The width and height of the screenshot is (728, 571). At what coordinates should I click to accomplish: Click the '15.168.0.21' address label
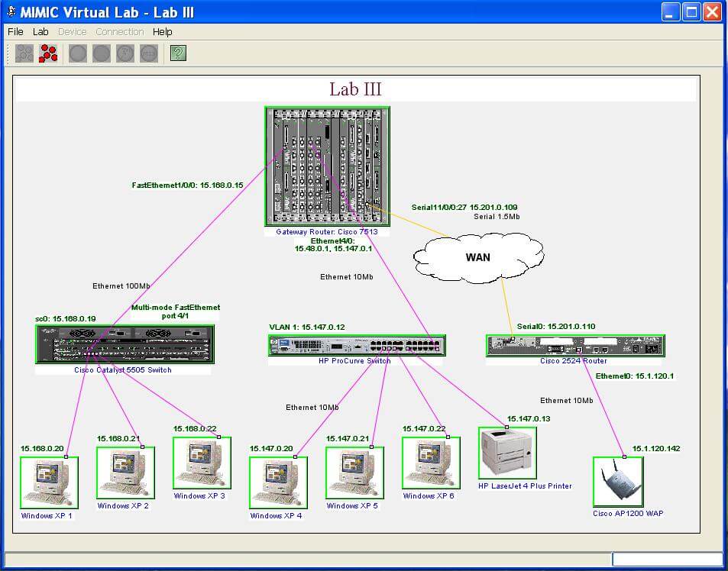118,439
